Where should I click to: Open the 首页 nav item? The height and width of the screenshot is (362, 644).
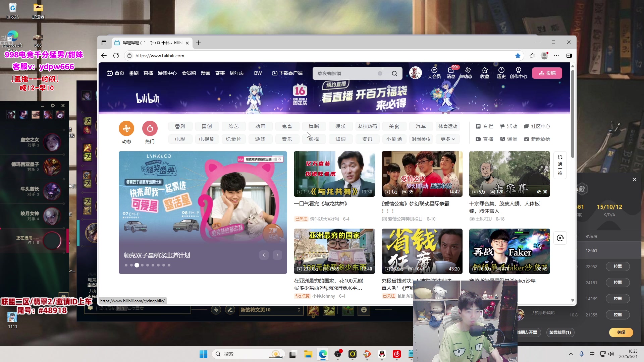[115, 73]
